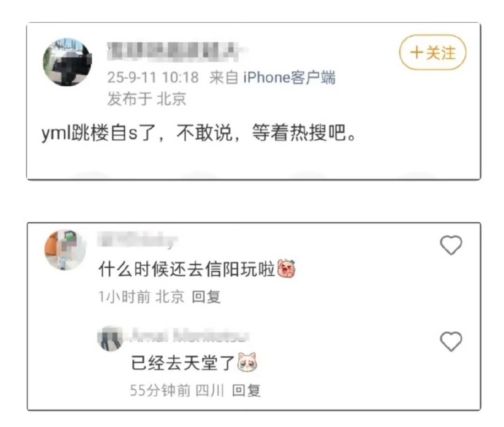Open the post text starting with yml
This screenshot has height=427, width=504.
pos(199,132)
